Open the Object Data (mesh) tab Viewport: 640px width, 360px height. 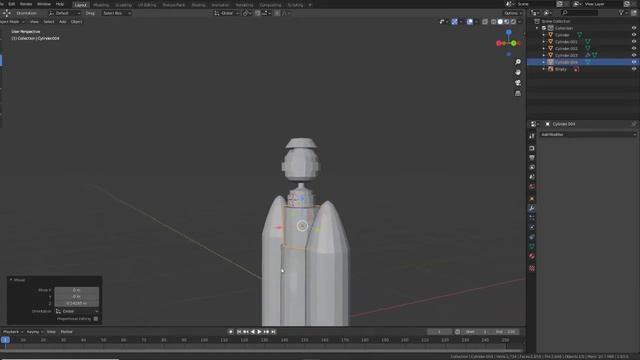pyautogui.click(x=531, y=247)
